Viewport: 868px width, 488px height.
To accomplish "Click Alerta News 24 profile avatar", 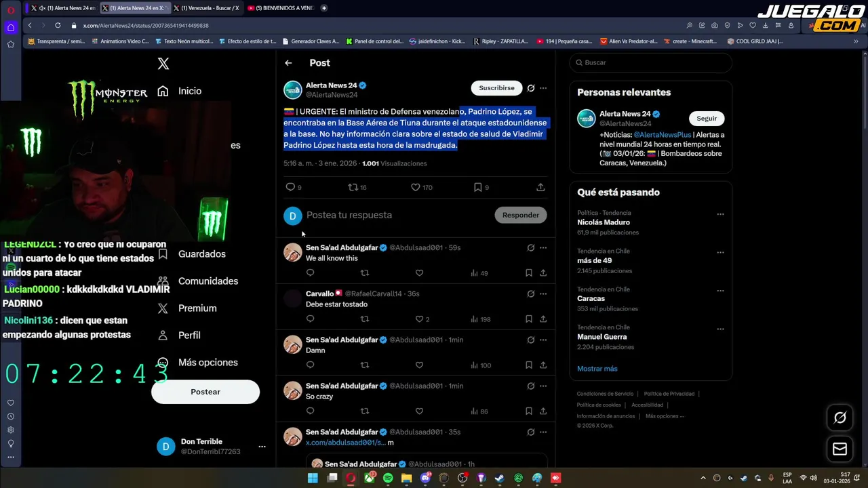I will (292, 90).
